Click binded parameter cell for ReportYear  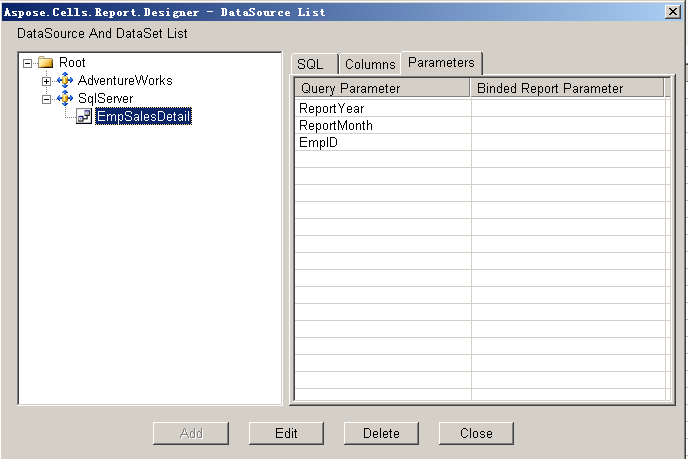(x=568, y=108)
